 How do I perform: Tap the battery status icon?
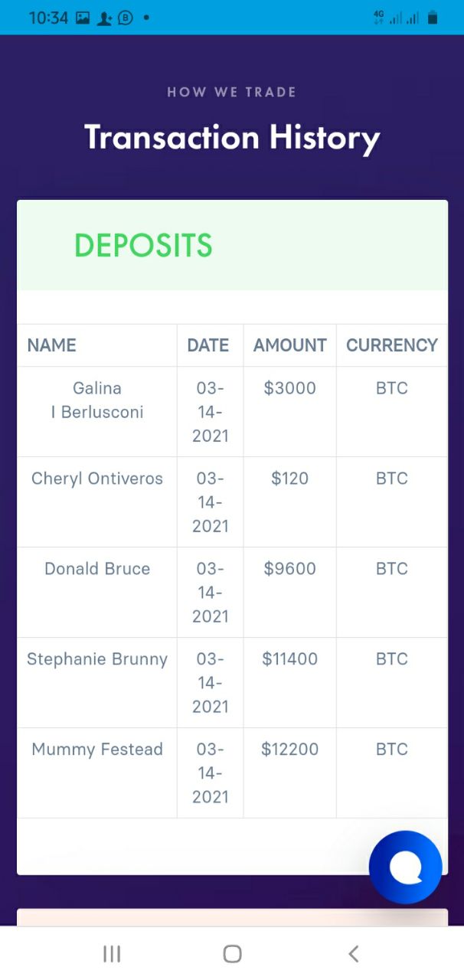tap(433, 17)
